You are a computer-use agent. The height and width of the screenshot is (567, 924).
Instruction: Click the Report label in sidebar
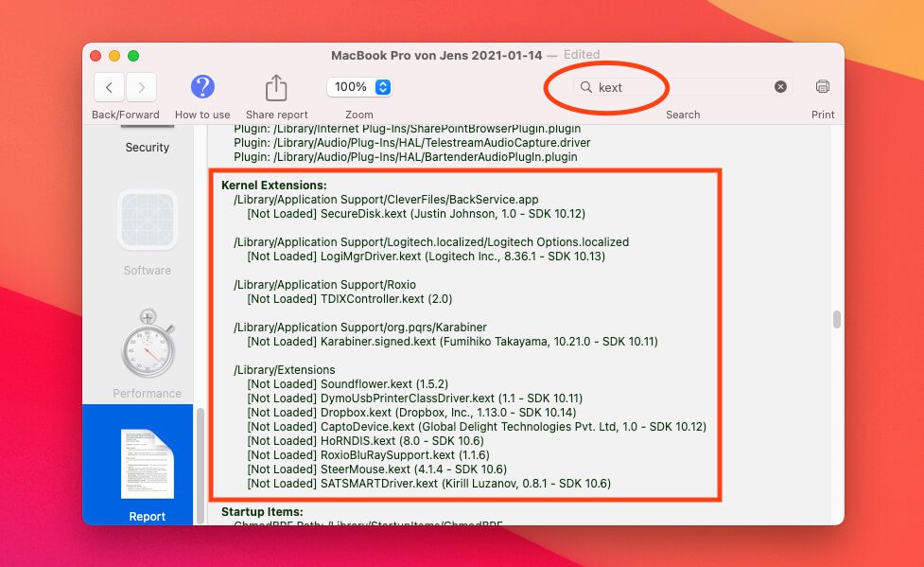(148, 516)
